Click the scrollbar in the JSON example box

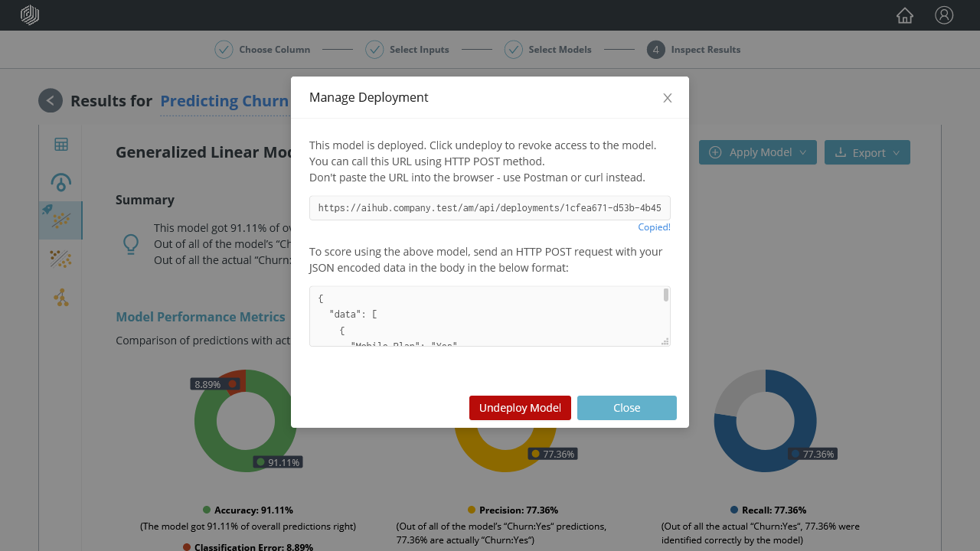click(x=666, y=295)
